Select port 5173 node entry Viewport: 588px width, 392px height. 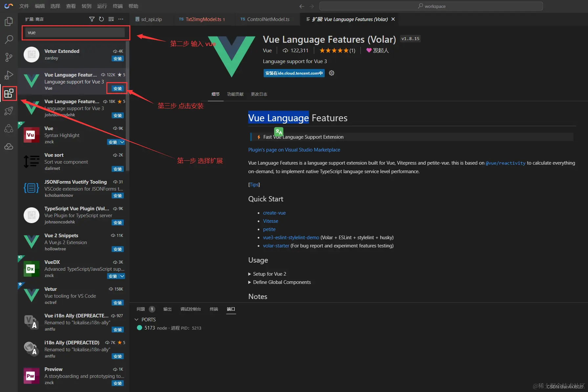coord(169,328)
